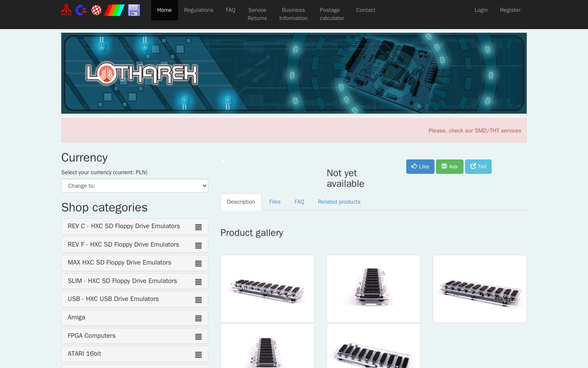This screenshot has height=368, width=588.
Task: Click the Lotharek logo banner
Action: [x=294, y=73]
